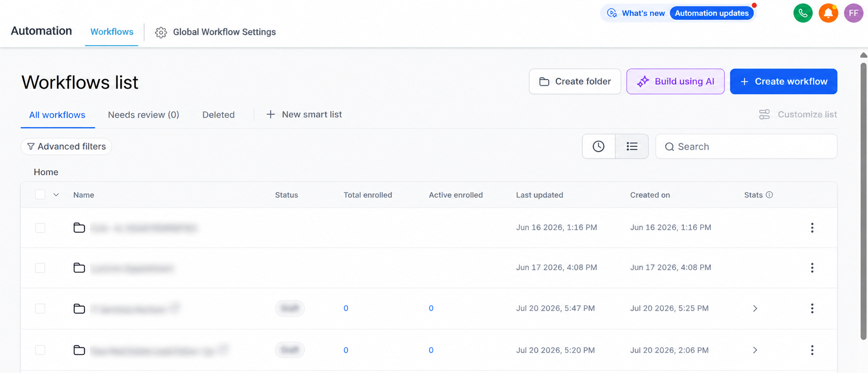Click the plus icon beside New smart list
This screenshot has width=868, height=373.
(270, 114)
